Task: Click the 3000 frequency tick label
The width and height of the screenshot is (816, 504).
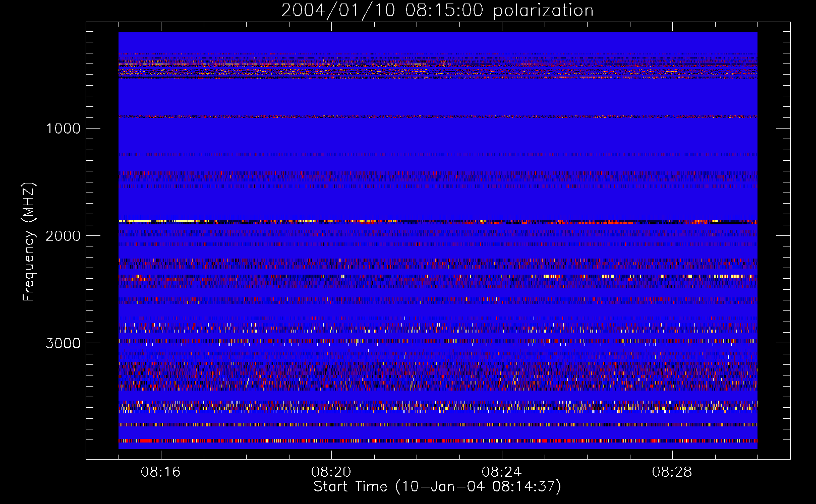Action: pyautogui.click(x=63, y=343)
